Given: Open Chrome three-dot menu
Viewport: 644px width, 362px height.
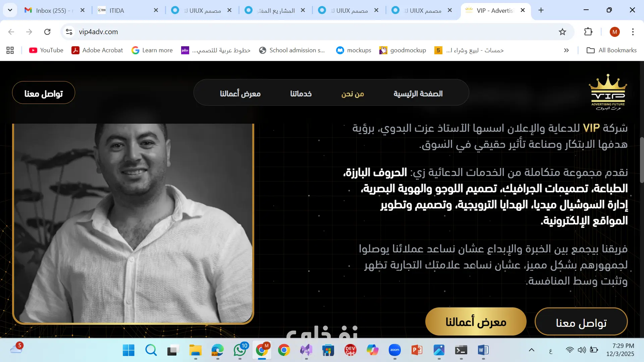Looking at the screenshot, I should pyautogui.click(x=633, y=32).
